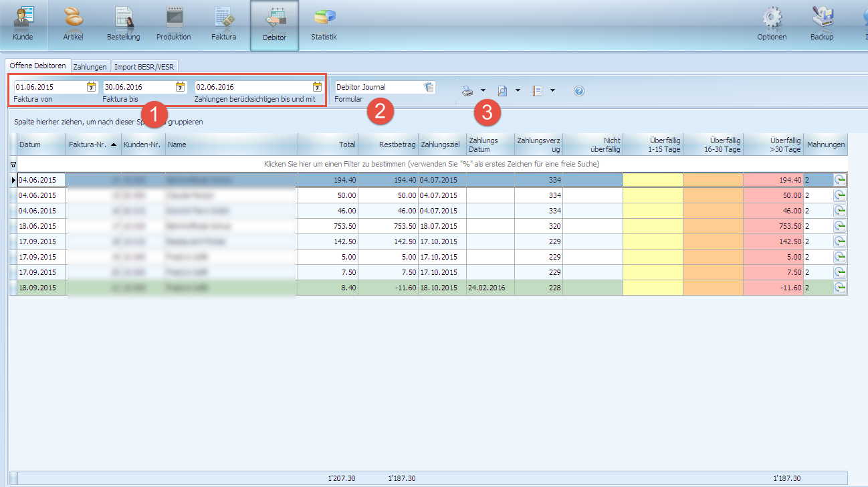Viewport: 868px width, 487px height.
Task: Open the Faktura module
Action: pos(224,25)
